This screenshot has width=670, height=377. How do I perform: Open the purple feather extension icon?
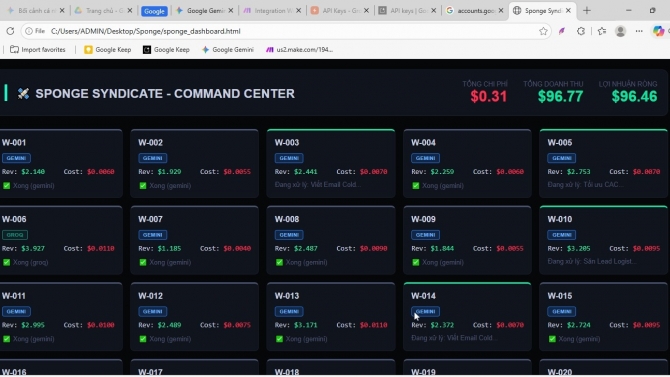(562, 31)
